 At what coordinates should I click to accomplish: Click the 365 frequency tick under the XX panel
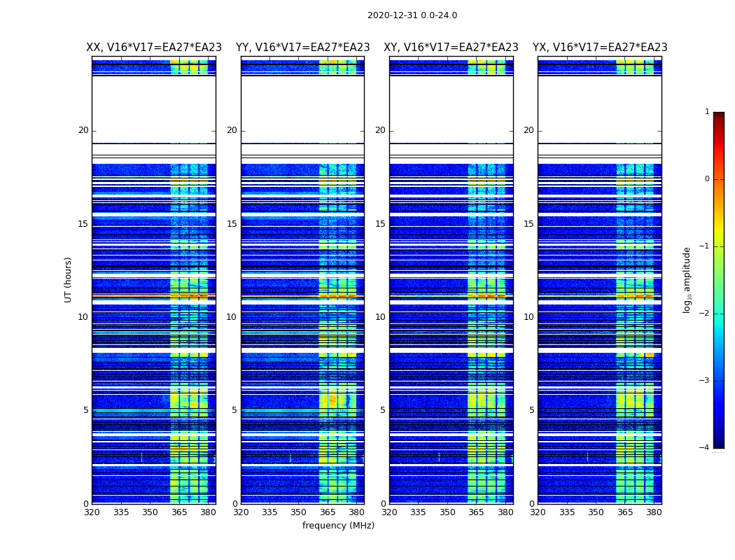[179, 512]
